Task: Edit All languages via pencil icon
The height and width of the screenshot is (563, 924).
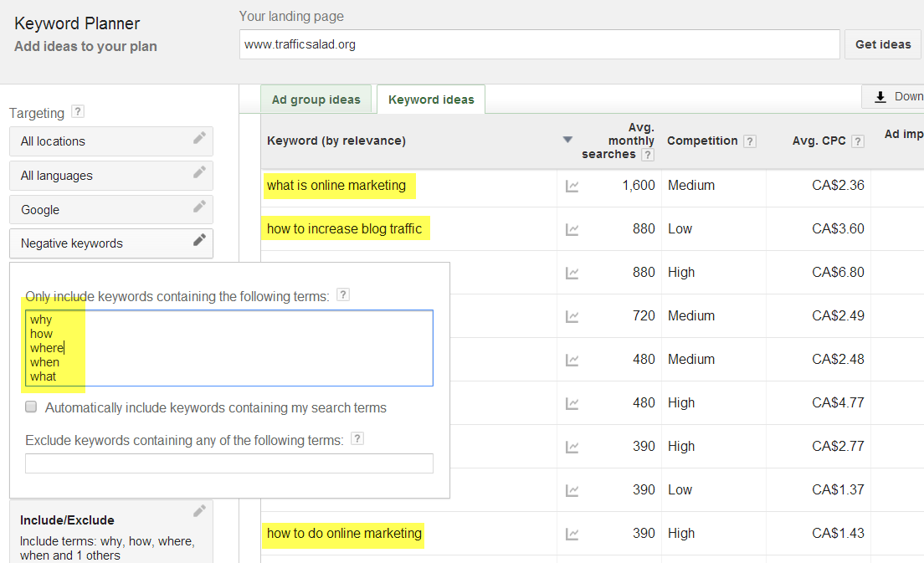Action: click(199, 173)
